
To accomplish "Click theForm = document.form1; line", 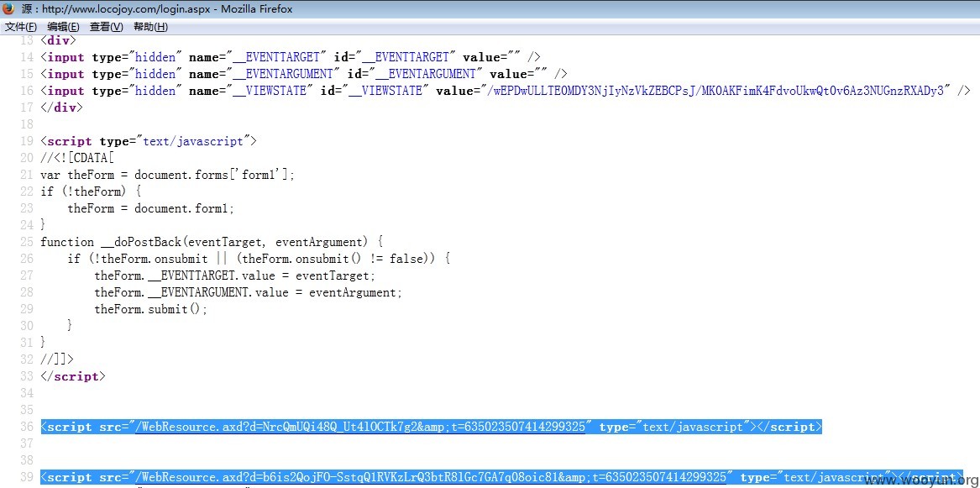I will [151, 209].
